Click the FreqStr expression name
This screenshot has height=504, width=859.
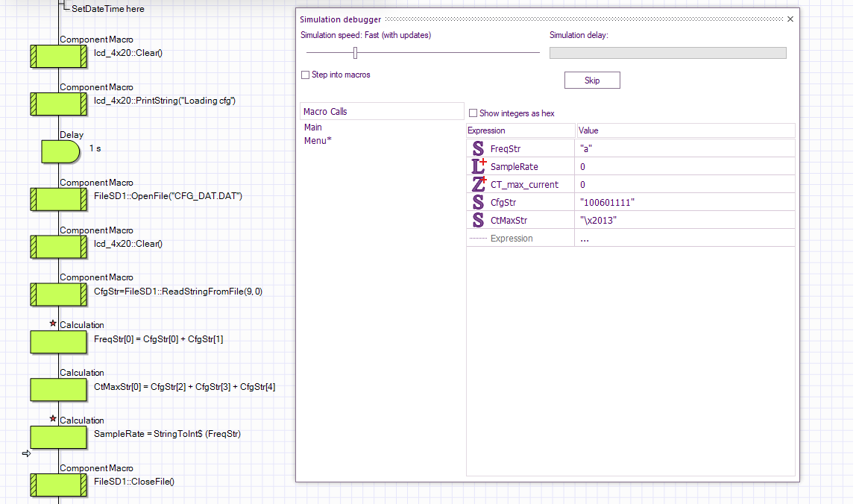[x=505, y=148]
